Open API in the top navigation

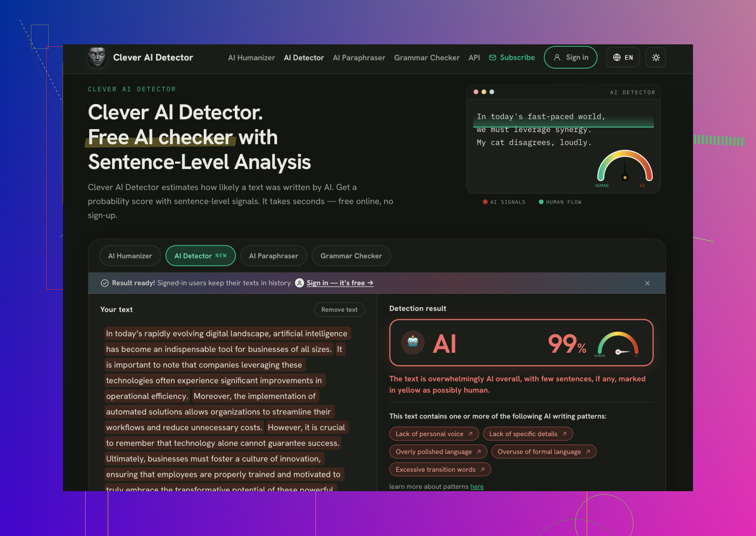click(x=474, y=58)
